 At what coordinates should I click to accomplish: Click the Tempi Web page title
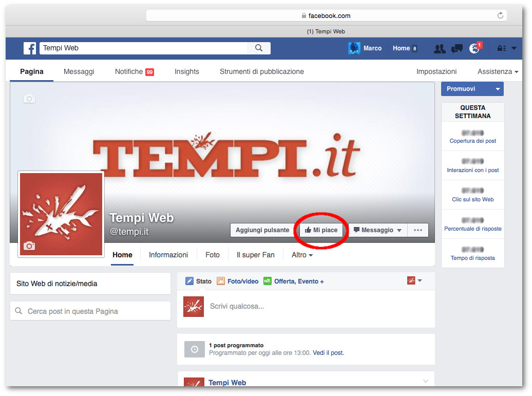142,217
